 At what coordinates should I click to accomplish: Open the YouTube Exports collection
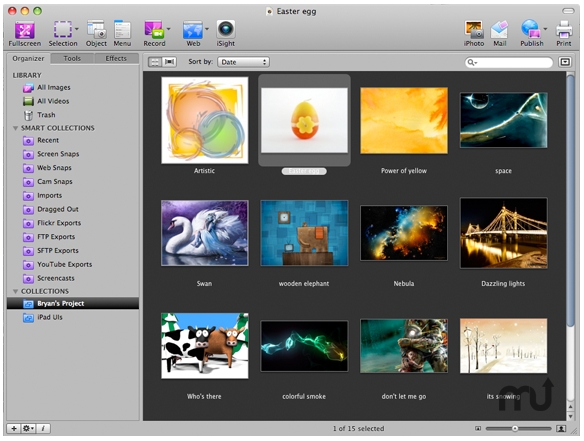tap(73, 264)
